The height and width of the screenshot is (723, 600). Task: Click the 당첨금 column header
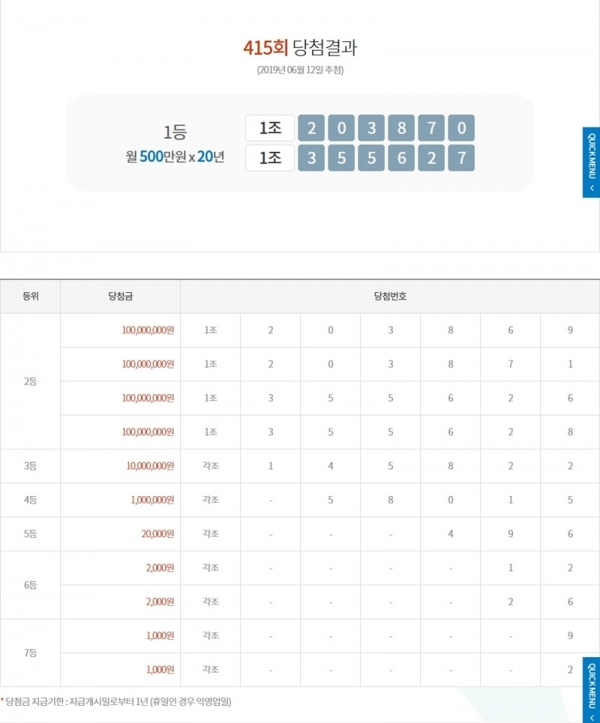(120, 296)
